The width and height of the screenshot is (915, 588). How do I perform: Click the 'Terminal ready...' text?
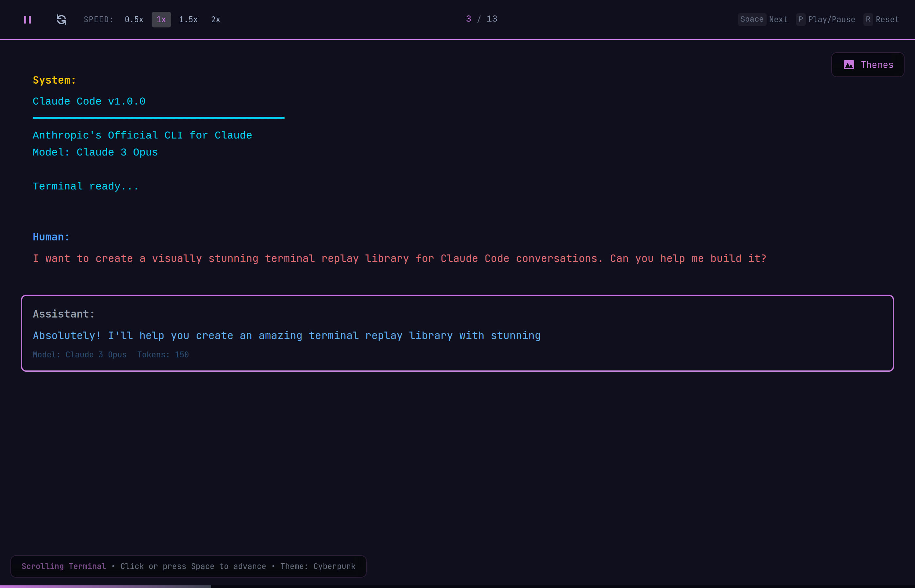(86, 186)
